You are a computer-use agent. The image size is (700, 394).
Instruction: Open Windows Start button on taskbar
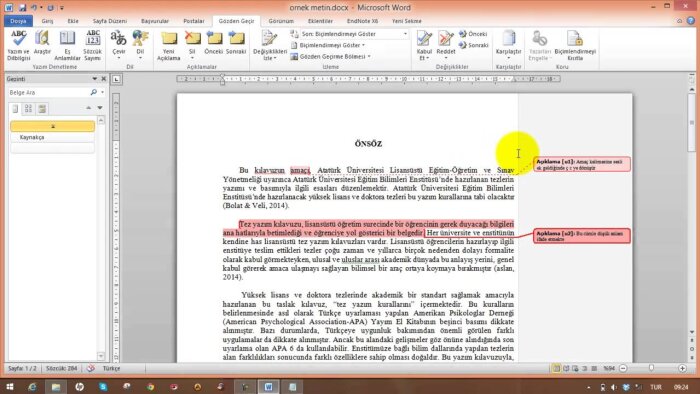point(9,386)
